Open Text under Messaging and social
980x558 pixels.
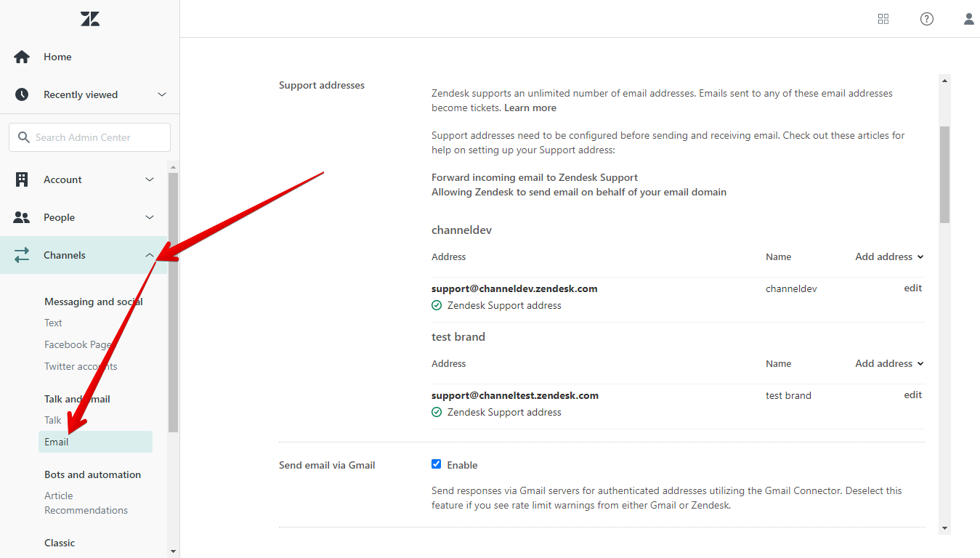click(53, 323)
